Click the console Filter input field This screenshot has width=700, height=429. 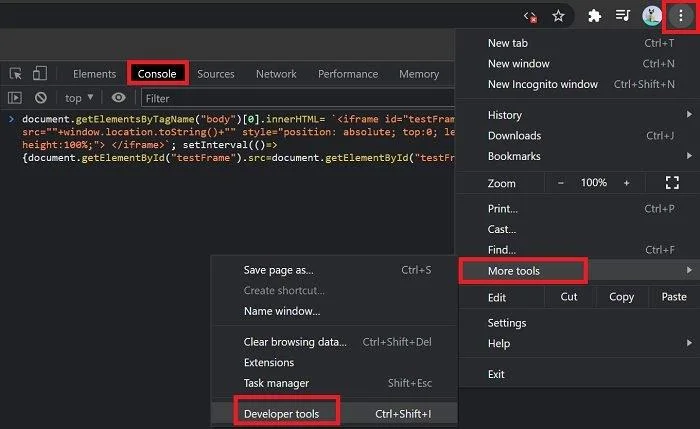298,98
